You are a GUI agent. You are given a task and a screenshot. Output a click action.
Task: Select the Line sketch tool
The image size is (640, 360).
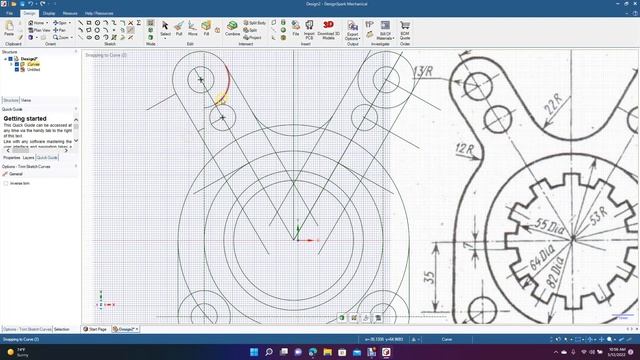[80, 23]
